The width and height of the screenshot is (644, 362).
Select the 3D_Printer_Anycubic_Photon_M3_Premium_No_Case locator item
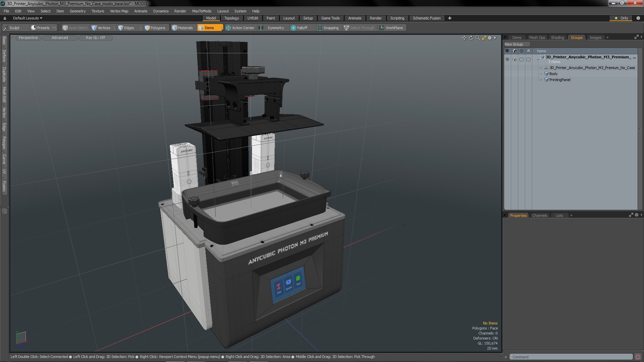(592, 68)
